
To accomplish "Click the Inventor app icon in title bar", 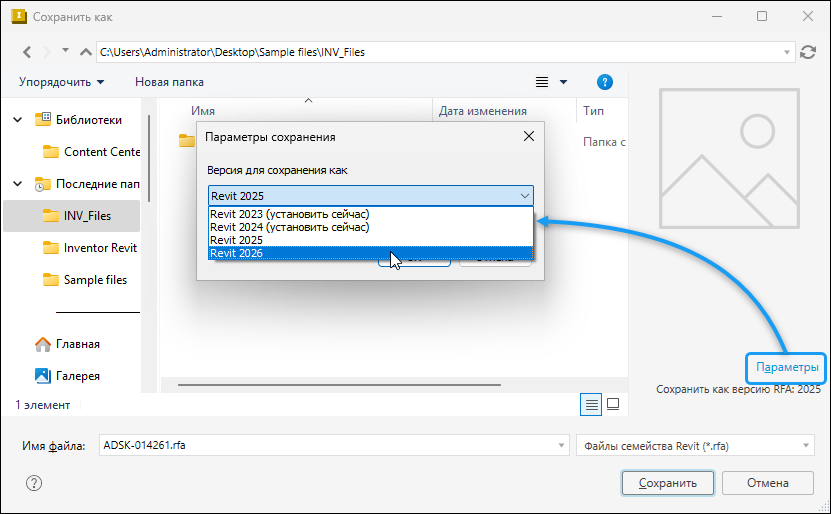I will click(x=19, y=16).
